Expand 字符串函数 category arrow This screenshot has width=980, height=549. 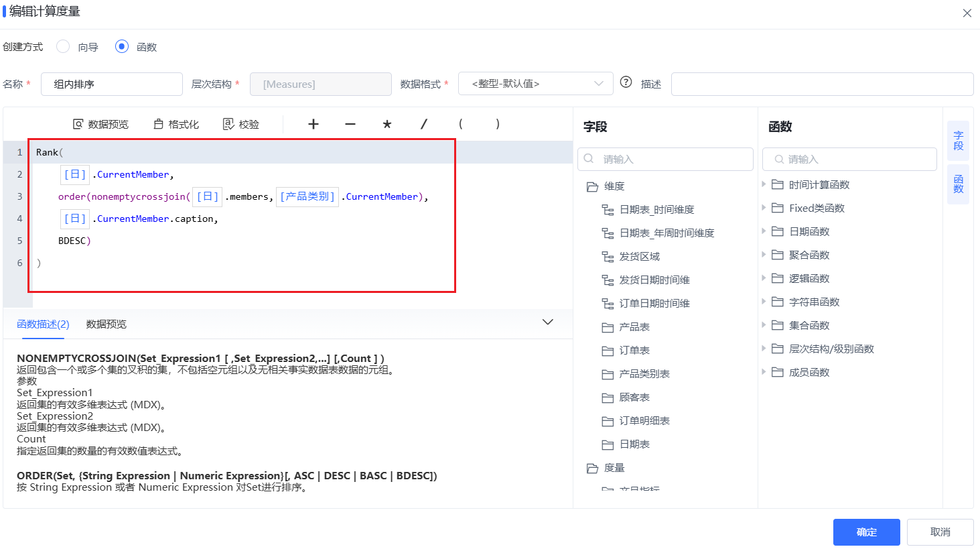(764, 302)
